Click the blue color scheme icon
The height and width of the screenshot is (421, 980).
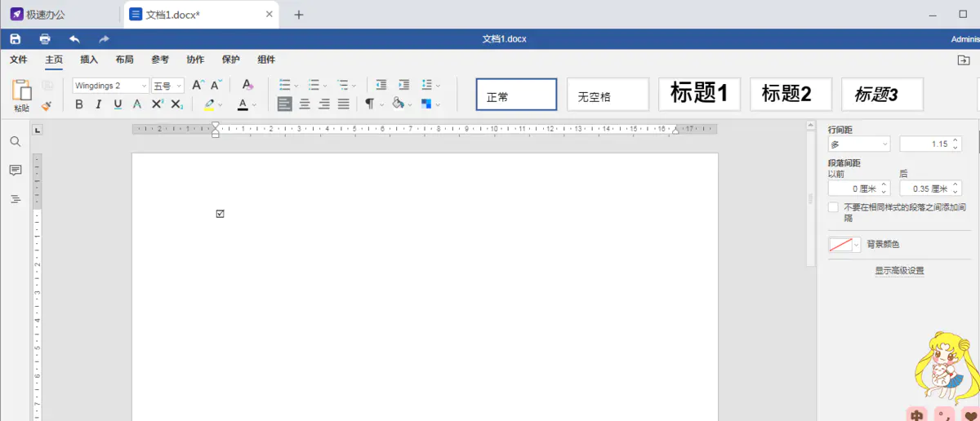coord(426,104)
